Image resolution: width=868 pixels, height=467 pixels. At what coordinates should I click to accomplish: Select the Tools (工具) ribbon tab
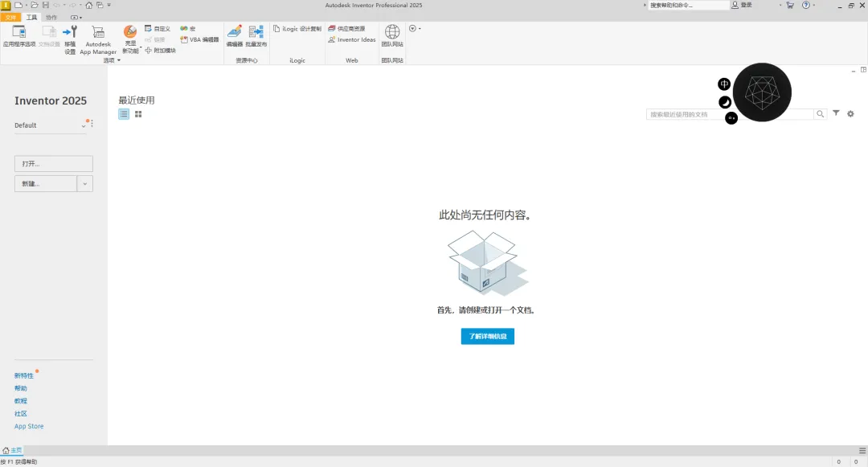31,18
